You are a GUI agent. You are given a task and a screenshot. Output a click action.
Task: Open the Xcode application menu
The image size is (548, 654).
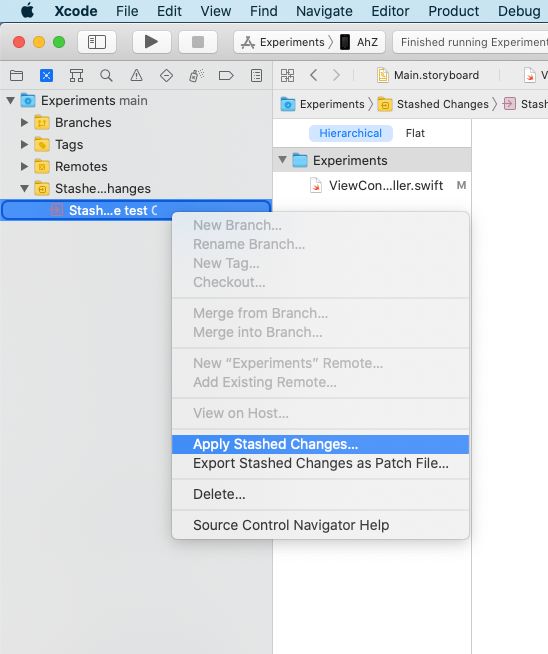point(76,11)
